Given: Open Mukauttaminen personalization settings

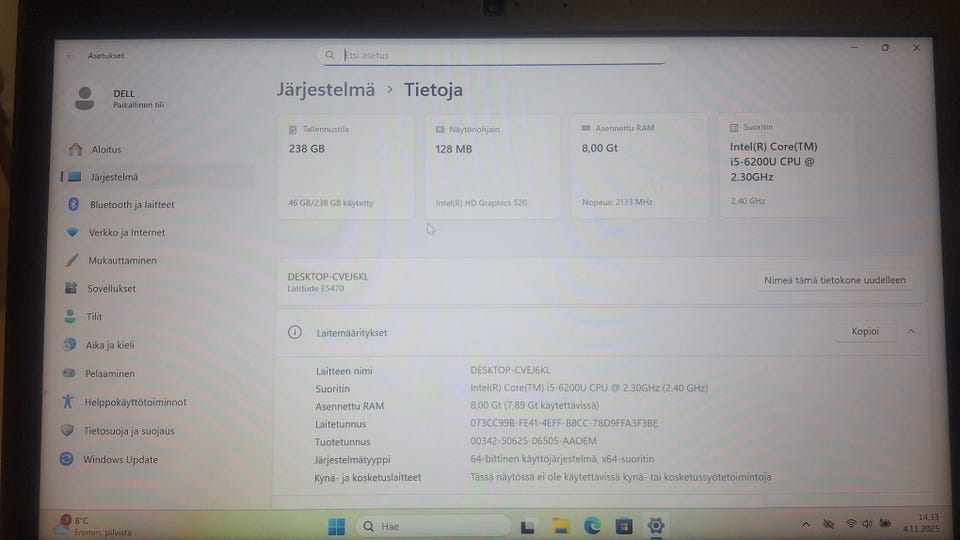Looking at the screenshot, I should point(122,260).
